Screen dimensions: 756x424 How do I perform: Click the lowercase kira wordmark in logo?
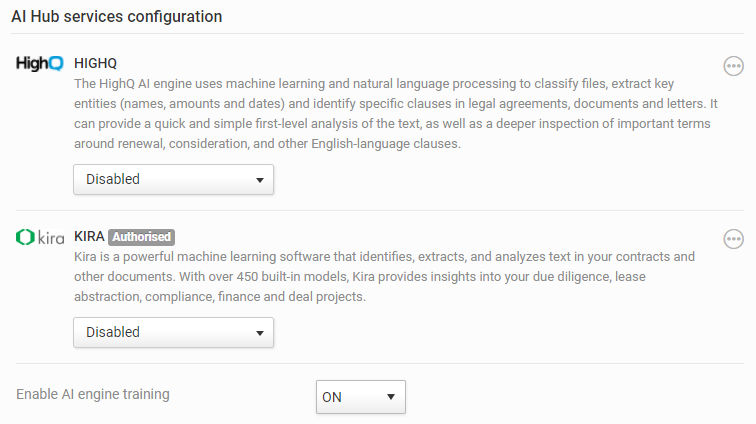(x=51, y=238)
